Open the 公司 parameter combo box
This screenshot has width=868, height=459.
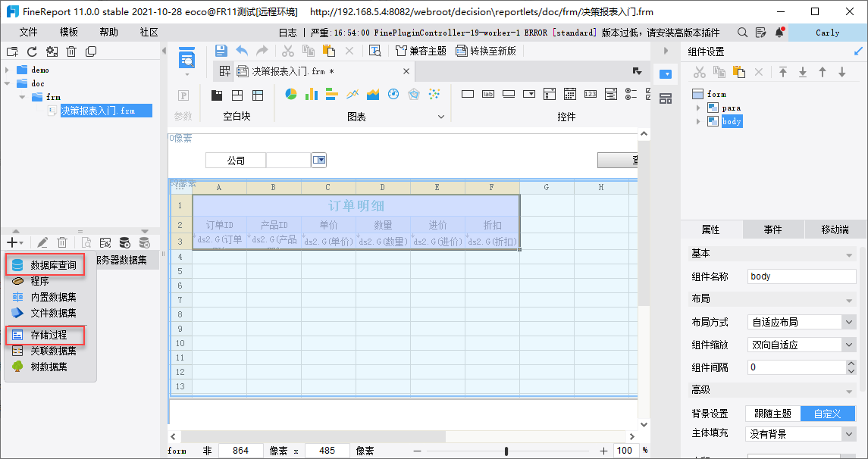pyautogui.click(x=319, y=161)
